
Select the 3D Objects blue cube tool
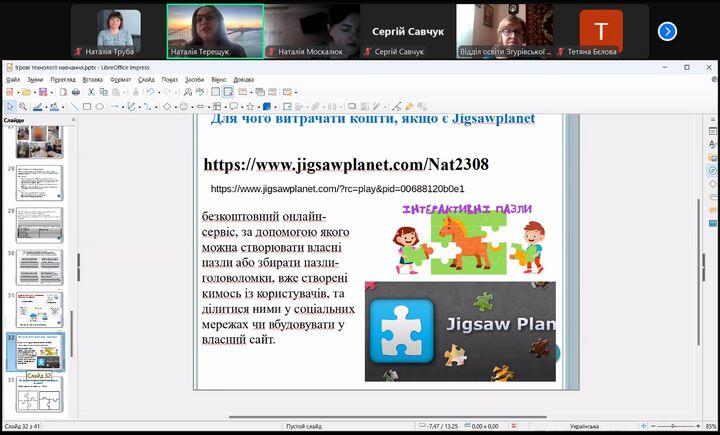[x=267, y=107]
